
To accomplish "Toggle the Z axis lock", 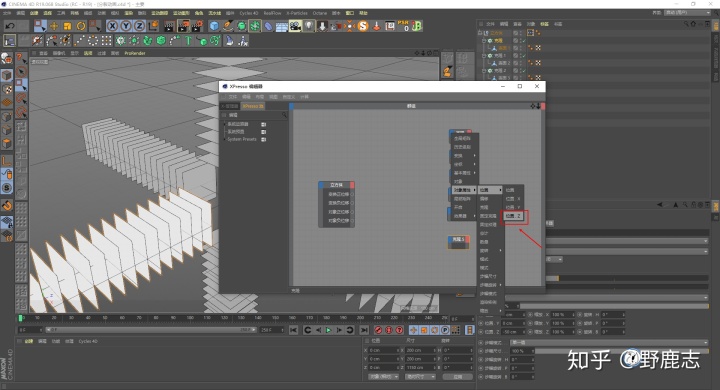I will click(139, 26).
